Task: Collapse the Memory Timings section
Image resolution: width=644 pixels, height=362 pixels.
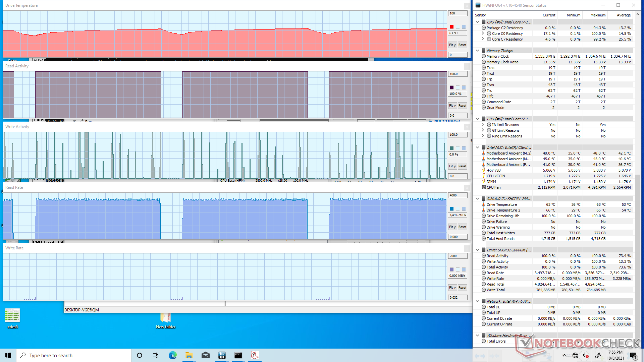Action: coord(477,51)
